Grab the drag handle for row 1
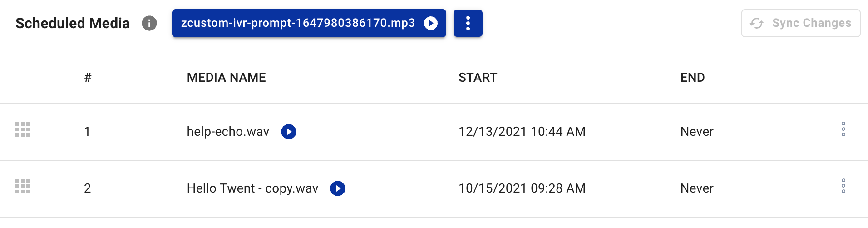868x228 pixels. click(x=23, y=129)
